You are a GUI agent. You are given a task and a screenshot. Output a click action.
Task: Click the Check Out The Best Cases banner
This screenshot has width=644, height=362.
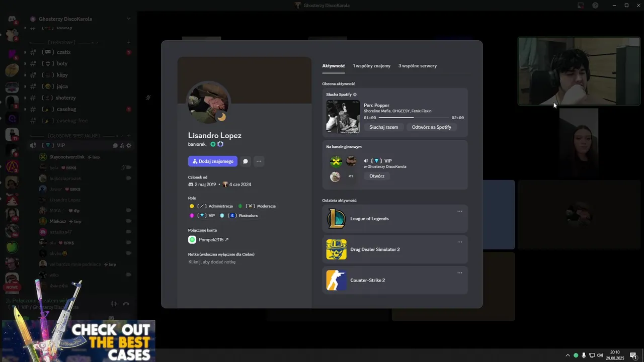click(77, 340)
